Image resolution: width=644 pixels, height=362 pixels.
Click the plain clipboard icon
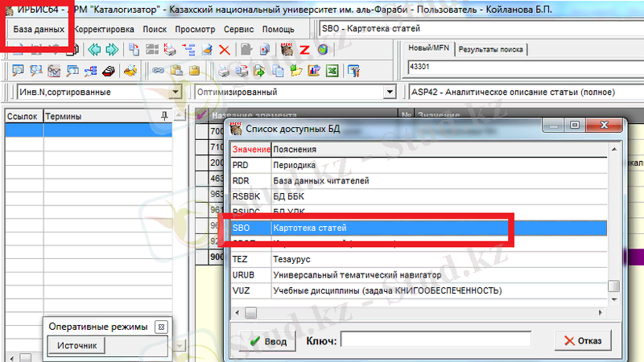pyautogui.click(x=194, y=71)
